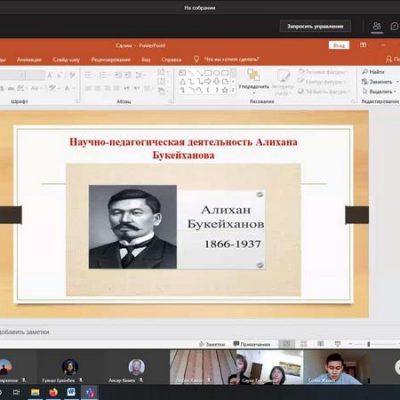Switch to Slide Sorter view
The width and height of the screenshot is (400, 400).
coord(303,344)
